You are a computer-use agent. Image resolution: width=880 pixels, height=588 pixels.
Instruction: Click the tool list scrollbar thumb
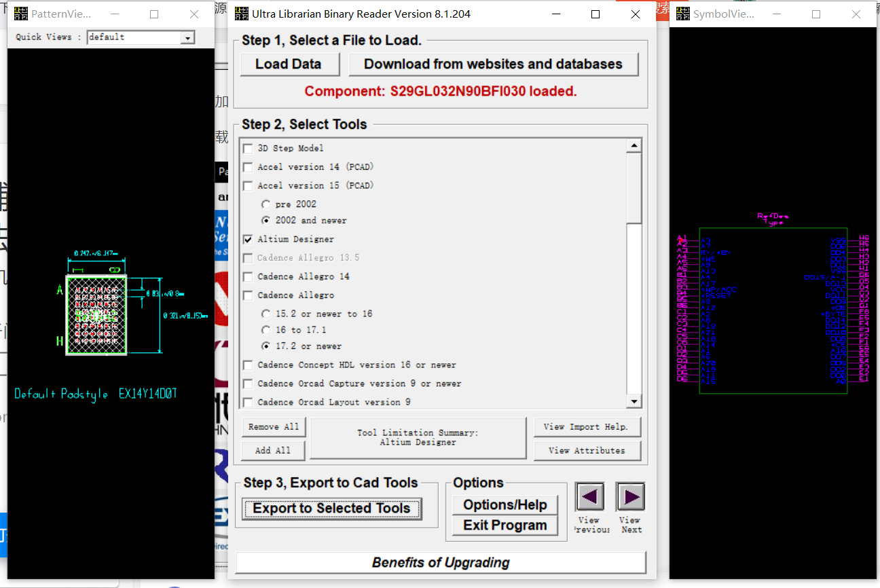click(634, 188)
